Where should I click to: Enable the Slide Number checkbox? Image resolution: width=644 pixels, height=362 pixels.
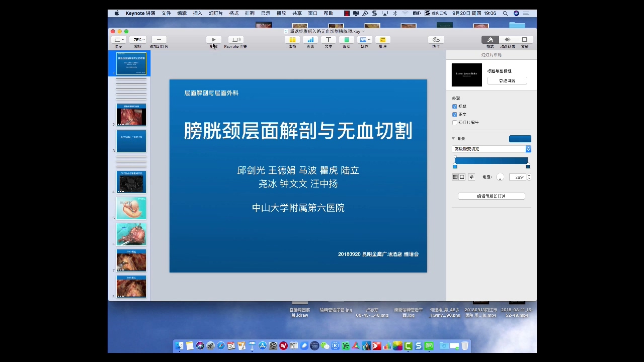455,123
